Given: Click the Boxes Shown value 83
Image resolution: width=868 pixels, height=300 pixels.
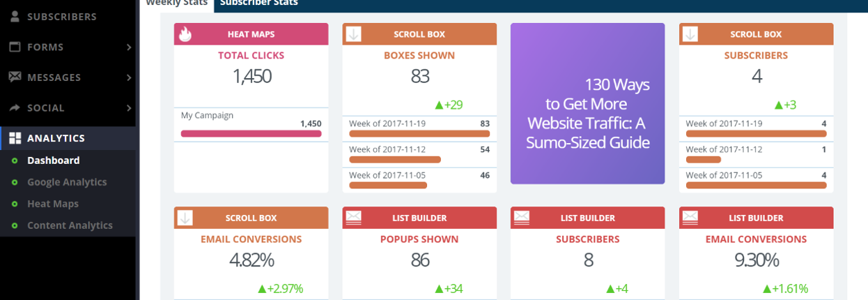Looking at the screenshot, I should [x=420, y=76].
